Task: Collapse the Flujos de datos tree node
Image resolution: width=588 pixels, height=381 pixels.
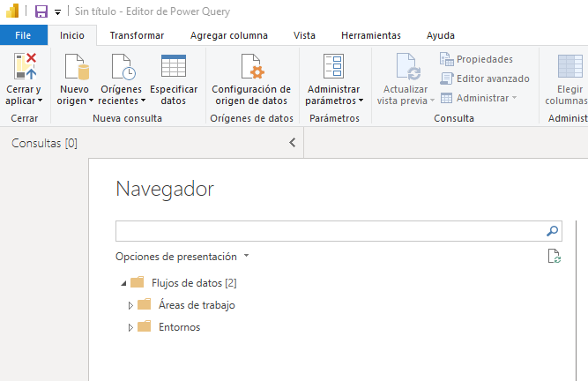Action: 123,283
